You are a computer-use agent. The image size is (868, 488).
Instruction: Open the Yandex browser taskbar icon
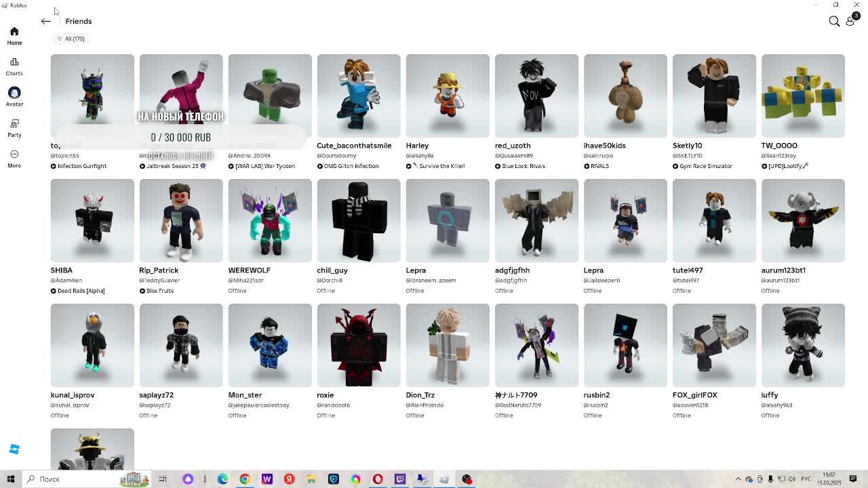pos(289,479)
